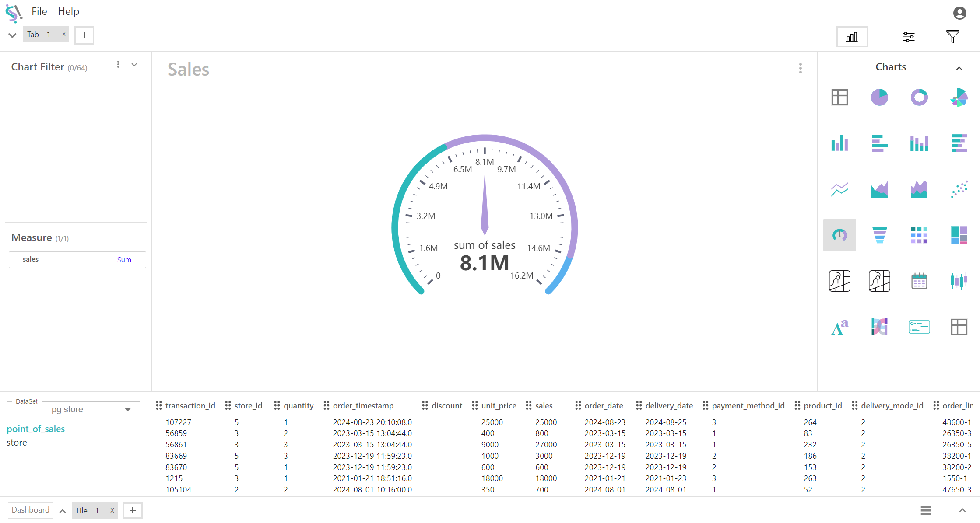Open the chart filter funnel icon

click(952, 37)
